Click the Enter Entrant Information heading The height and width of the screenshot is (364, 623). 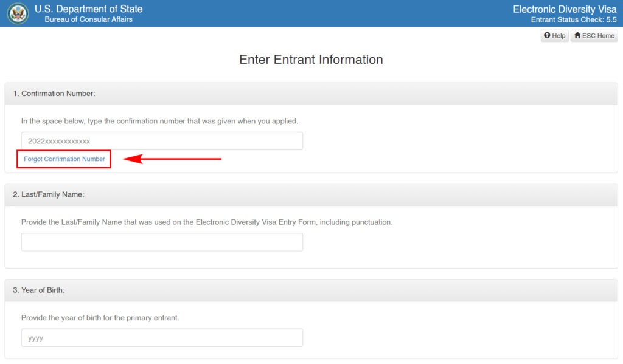[x=311, y=60]
